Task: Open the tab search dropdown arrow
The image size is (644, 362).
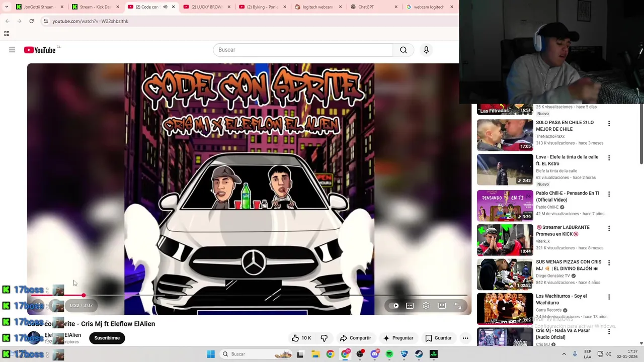Action: [x=7, y=7]
